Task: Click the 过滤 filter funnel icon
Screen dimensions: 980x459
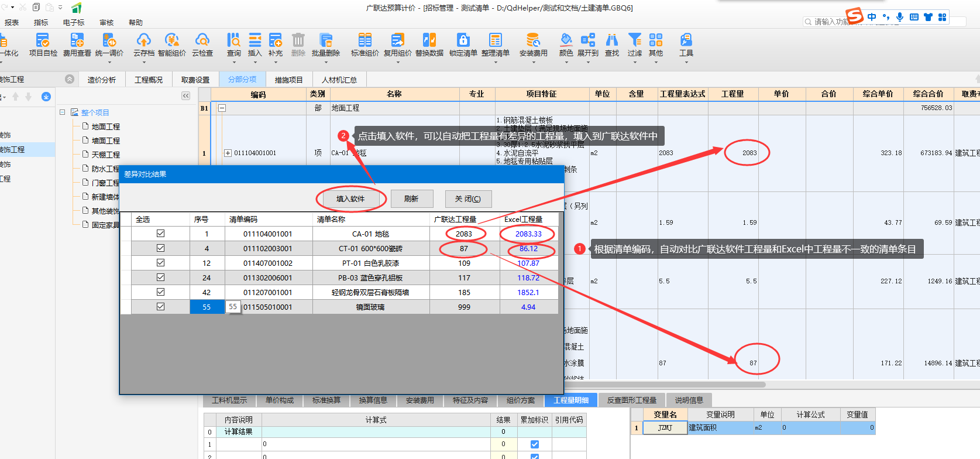Action: [x=634, y=40]
